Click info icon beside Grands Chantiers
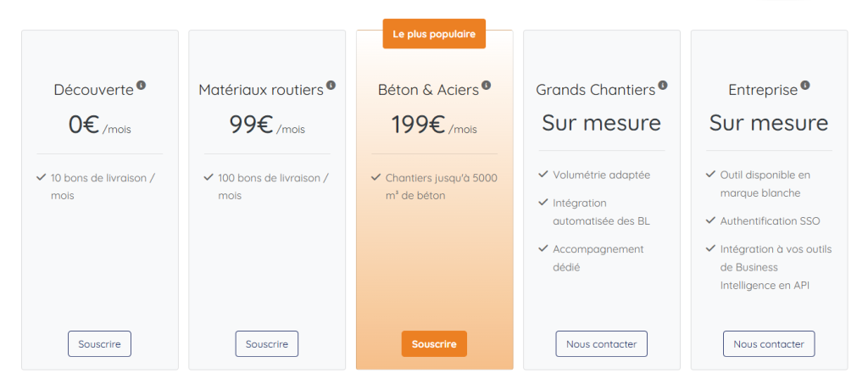This screenshot has width=868, height=390. [663, 86]
